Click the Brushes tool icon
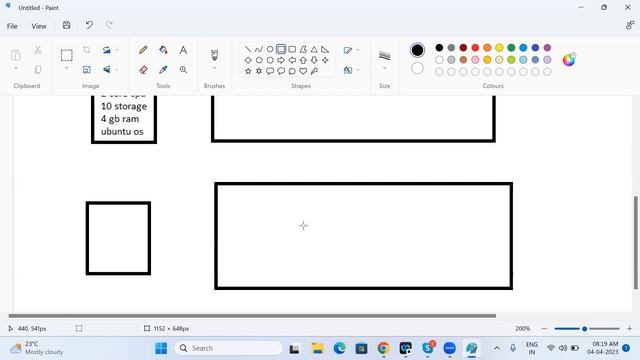The height and width of the screenshot is (360, 640). [214, 55]
